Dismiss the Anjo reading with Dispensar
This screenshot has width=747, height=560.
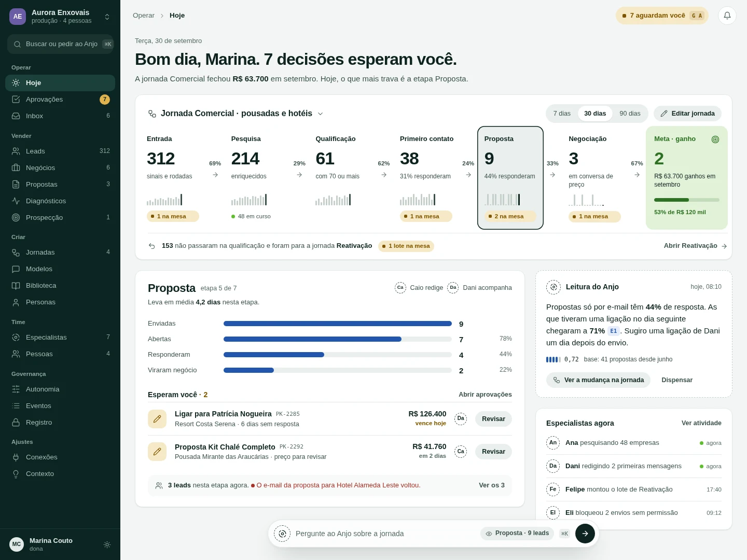pos(677,380)
